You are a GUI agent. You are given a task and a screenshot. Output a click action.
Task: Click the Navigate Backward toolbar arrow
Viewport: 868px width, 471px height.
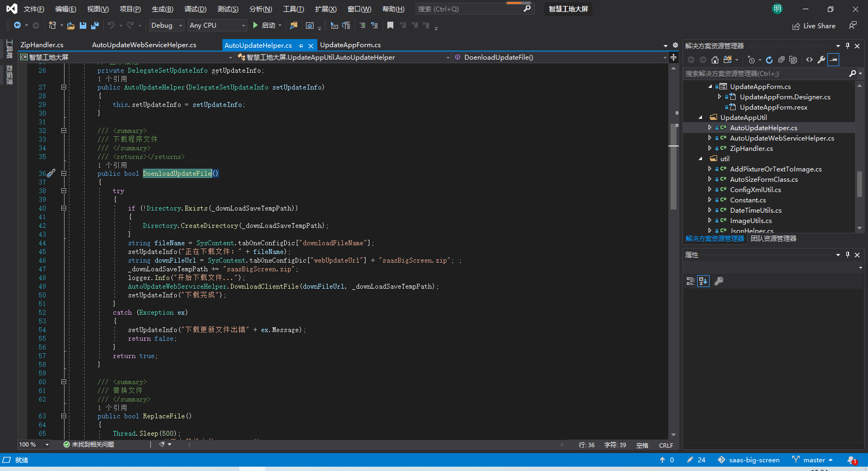pyautogui.click(x=17, y=26)
